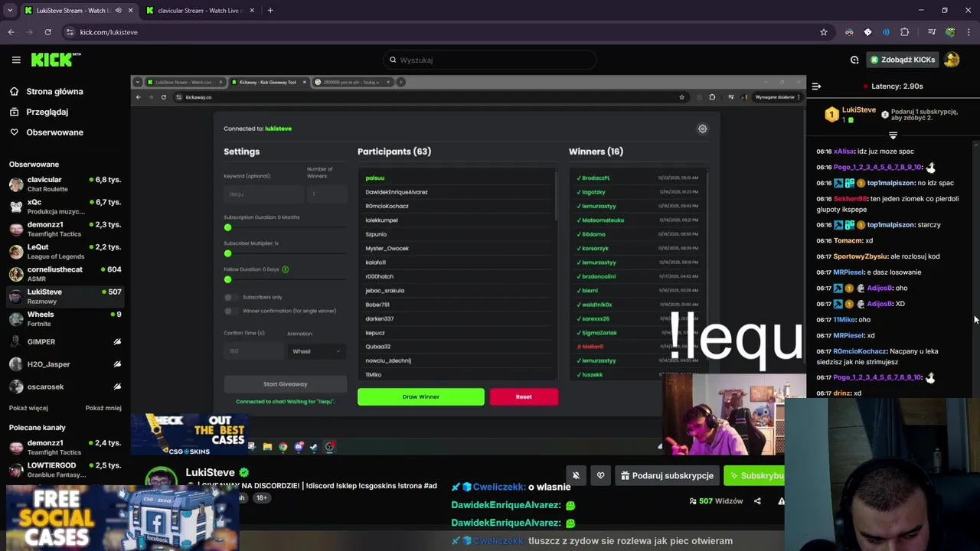Image resolution: width=980 pixels, height=551 pixels.
Task: Open Kickaway settings gear icon
Action: (x=702, y=129)
